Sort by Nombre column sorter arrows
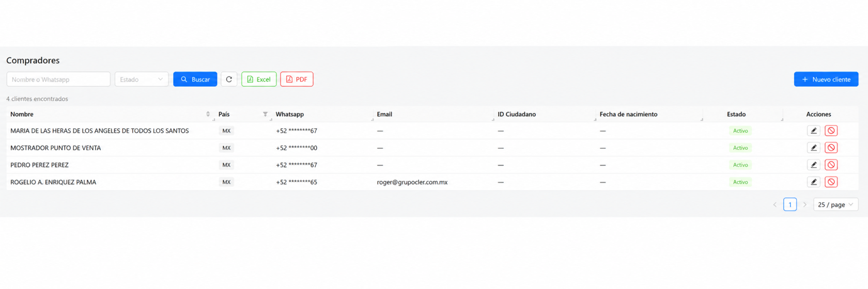The height and width of the screenshot is (289, 868). 208,114
